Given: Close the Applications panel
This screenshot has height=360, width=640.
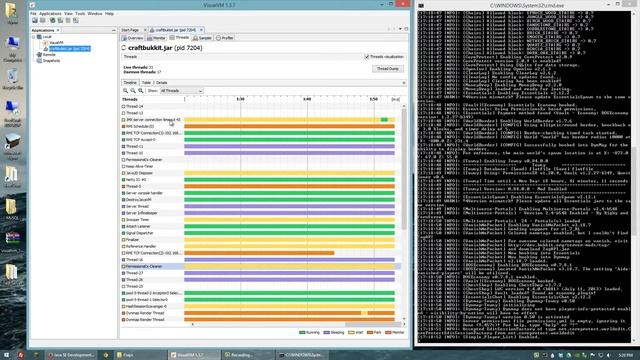Looking at the screenshot, I should coord(58,30).
